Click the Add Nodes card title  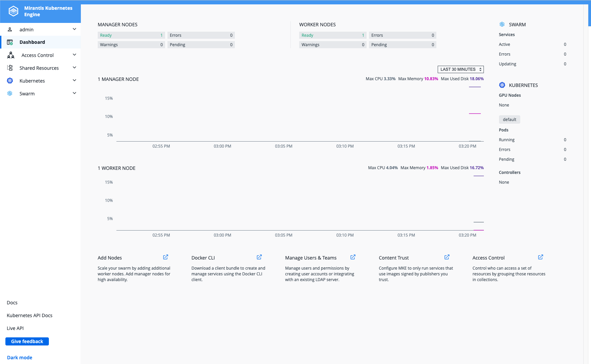(110, 258)
